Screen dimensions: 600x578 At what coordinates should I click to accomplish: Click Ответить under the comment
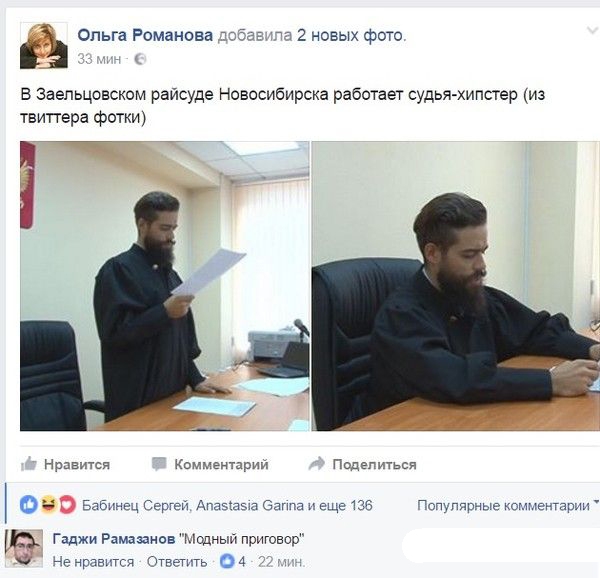point(177,562)
